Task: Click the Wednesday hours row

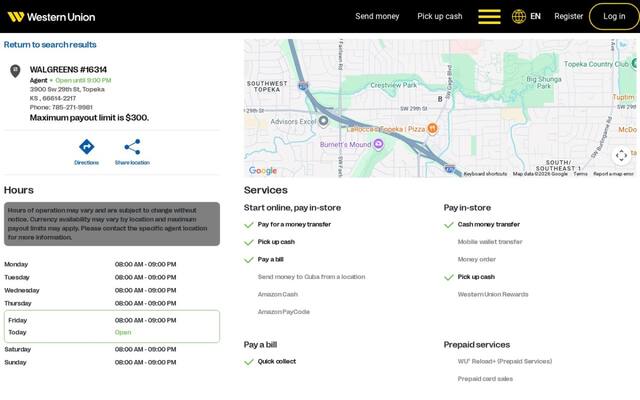Action: click(111, 290)
